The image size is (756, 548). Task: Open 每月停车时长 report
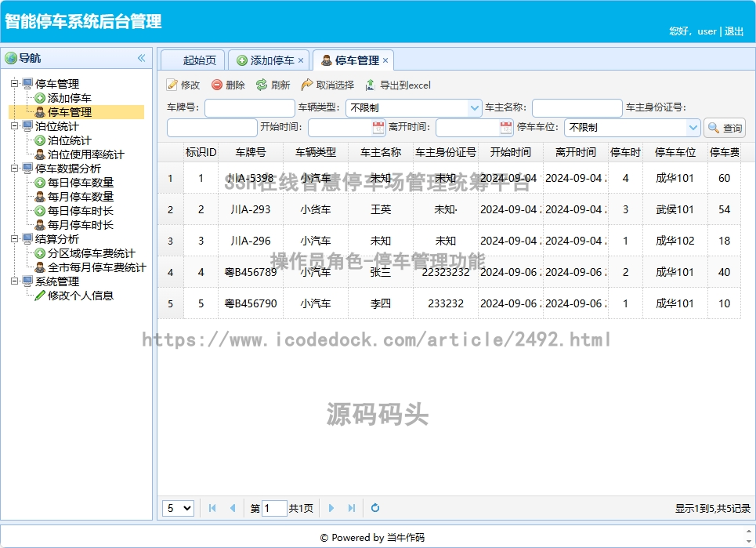(81, 225)
